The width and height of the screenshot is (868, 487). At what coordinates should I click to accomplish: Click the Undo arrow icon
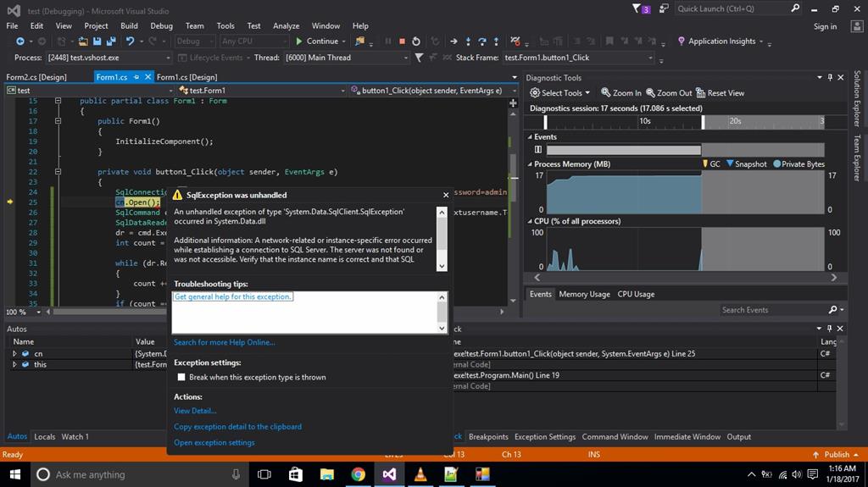[130, 42]
